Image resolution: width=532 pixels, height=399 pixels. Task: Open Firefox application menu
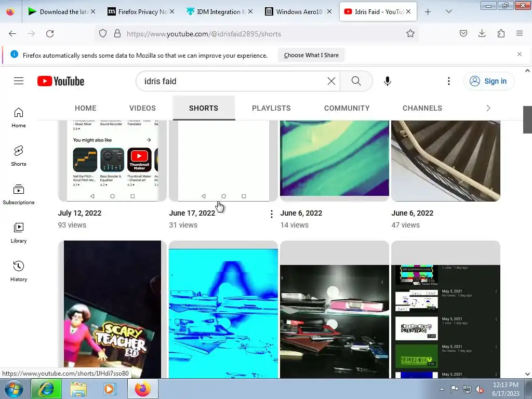click(x=520, y=34)
